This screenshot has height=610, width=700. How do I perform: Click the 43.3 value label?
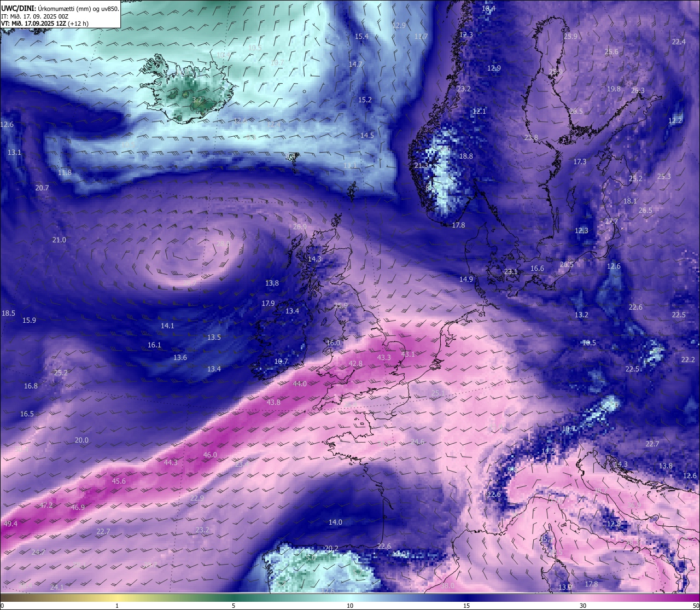tap(384, 357)
